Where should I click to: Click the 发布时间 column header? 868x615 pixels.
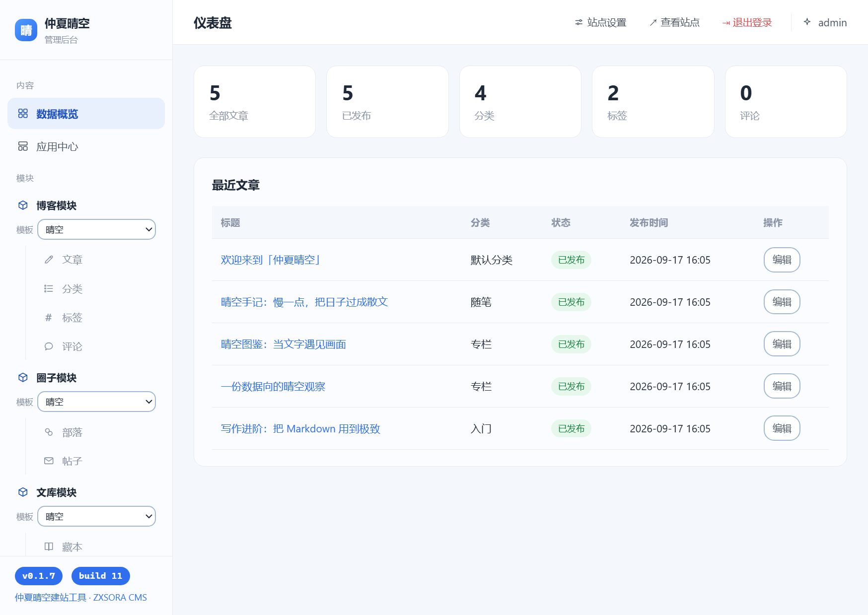649,222
